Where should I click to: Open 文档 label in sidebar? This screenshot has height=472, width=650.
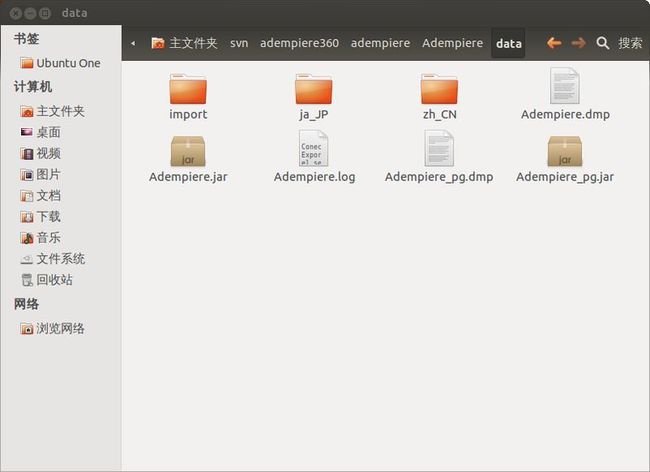(x=49, y=196)
